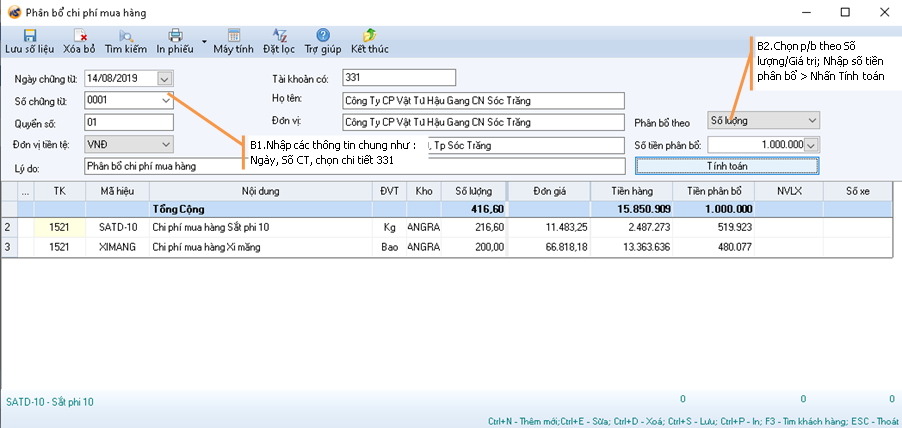This screenshot has height=428, width=902.
Task: Open the Ngày chứng từ date picker
Action: 165,78
